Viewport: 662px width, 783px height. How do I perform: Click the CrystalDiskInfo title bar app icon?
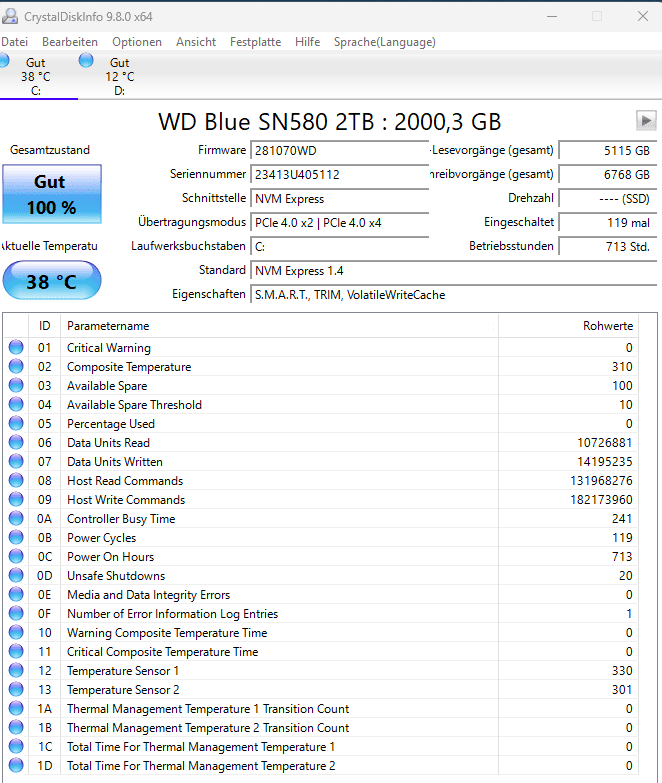click(9, 16)
